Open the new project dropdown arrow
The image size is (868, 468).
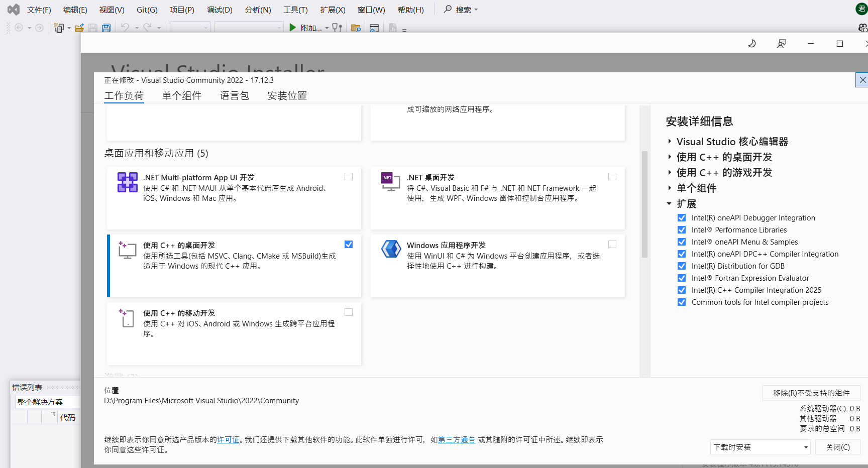pyautogui.click(x=69, y=28)
